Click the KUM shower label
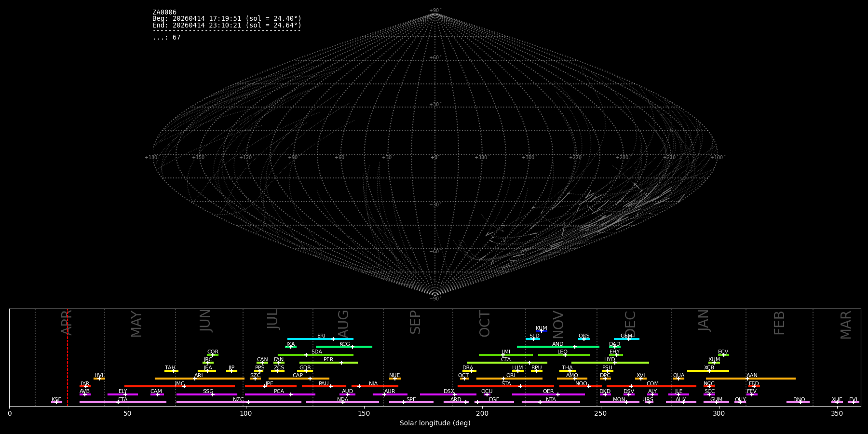Screen dimensions: 868x434 coord(542,328)
